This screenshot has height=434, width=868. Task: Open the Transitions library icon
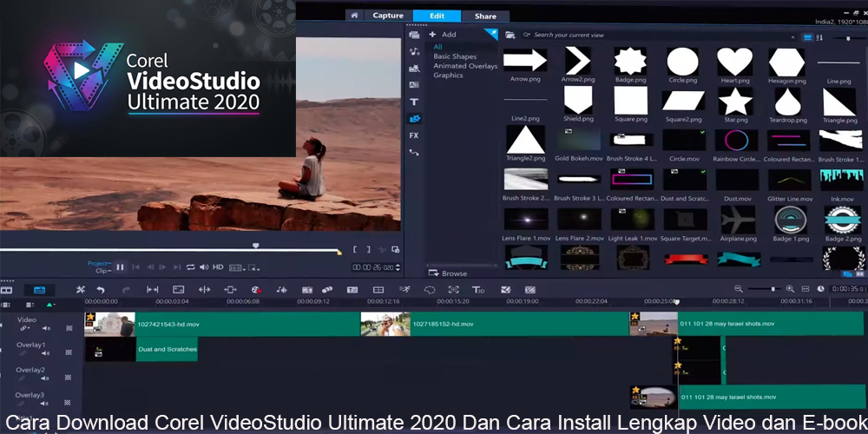tap(413, 85)
